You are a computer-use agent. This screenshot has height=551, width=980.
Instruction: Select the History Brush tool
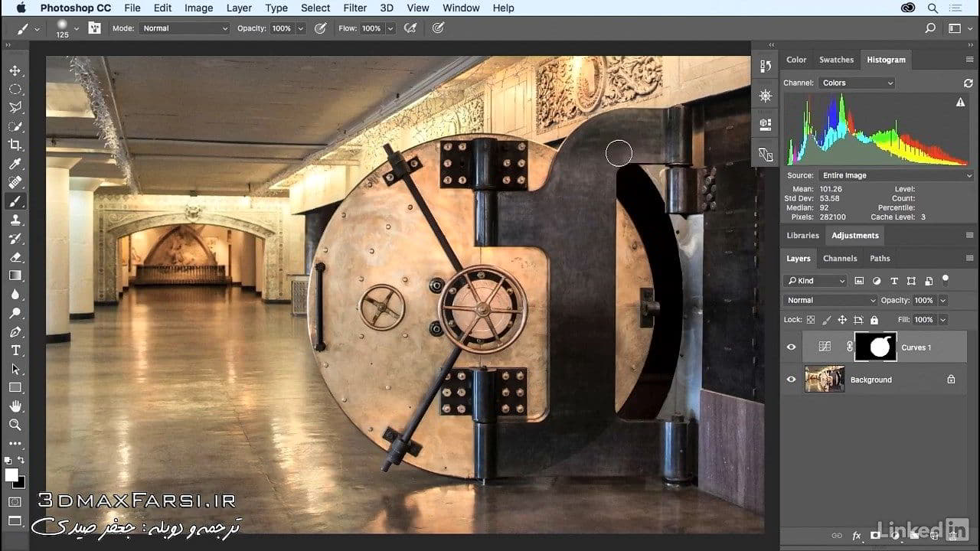[x=15, y=239]
